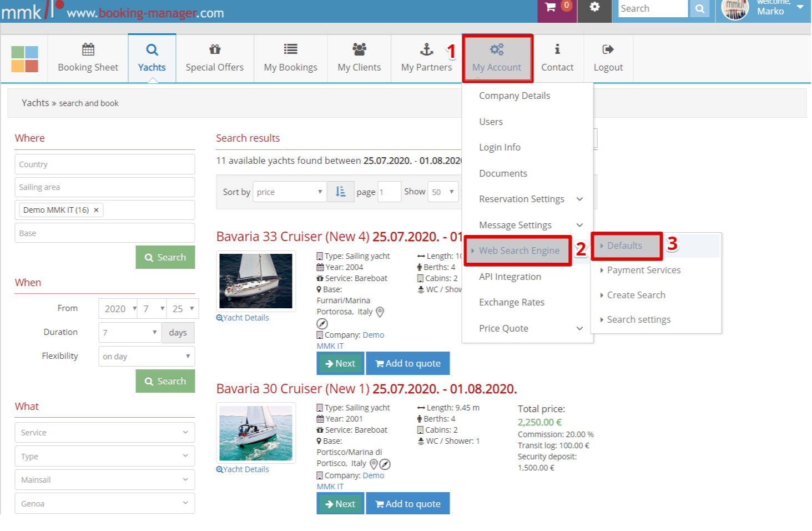This screenshot has height=531, width=812.
Task: Go to My Bookings tab
Action: tap(291, 58)
